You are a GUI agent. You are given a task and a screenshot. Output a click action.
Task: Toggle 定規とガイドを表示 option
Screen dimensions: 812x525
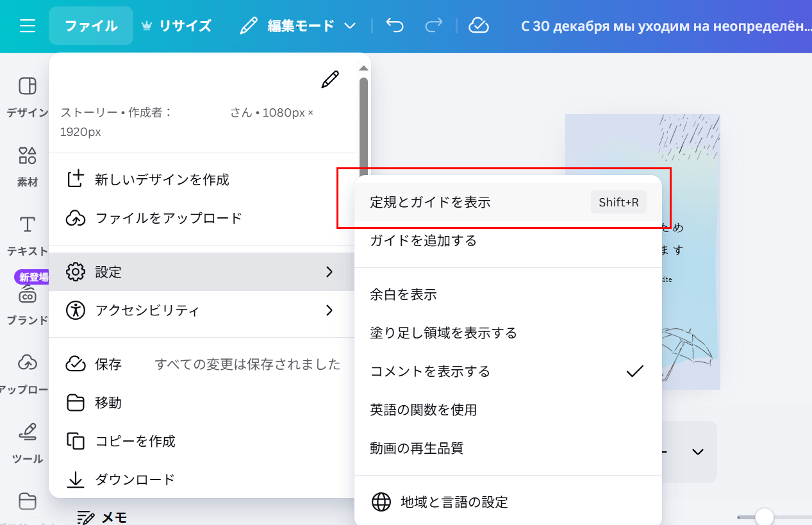(508, 203)
